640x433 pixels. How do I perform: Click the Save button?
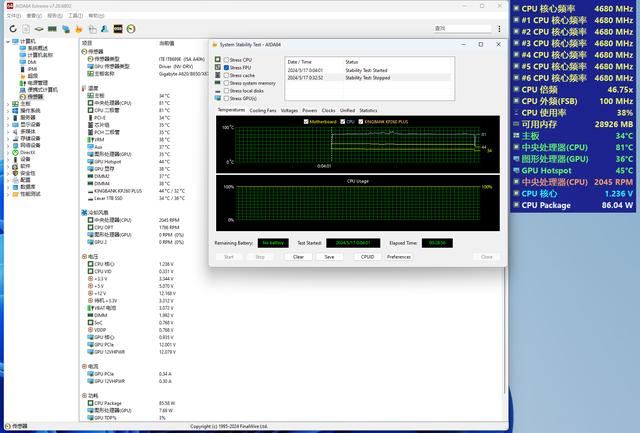pos(329,257)
